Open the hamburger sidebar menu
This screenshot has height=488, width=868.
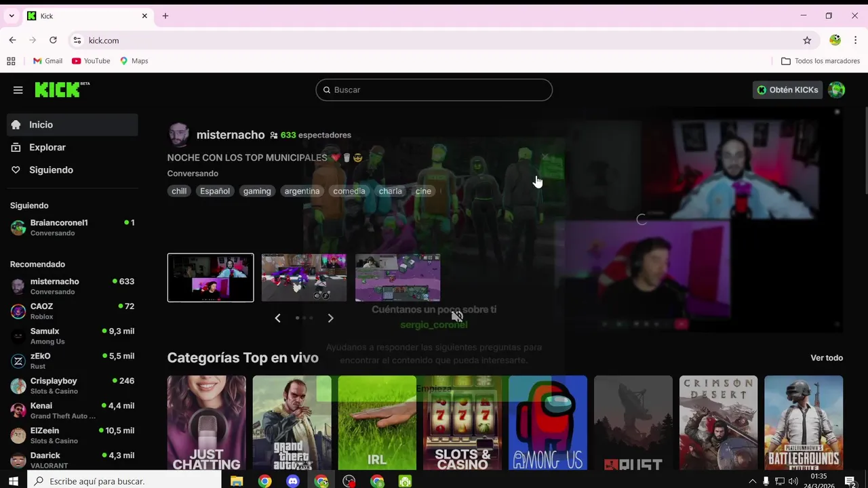[18, 89]
